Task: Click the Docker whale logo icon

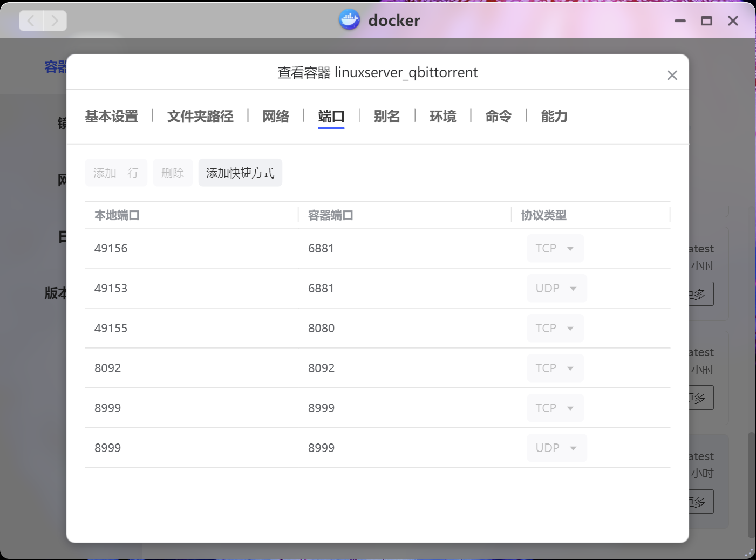Action: (349, 21)
